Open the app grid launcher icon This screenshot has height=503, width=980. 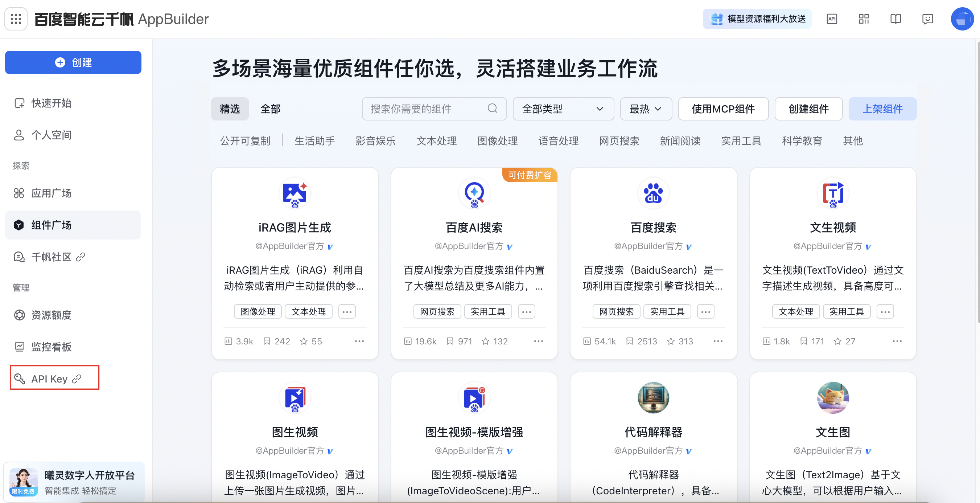coord(16,19)
